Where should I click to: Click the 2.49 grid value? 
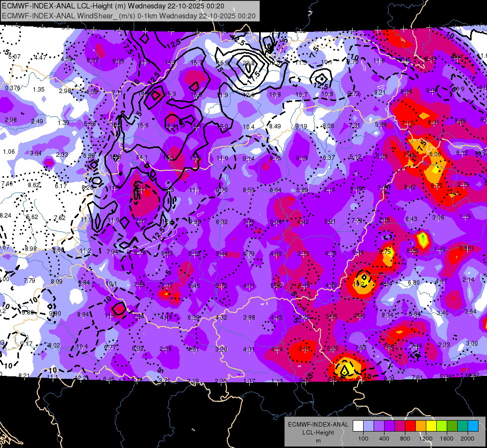(37, 121)
